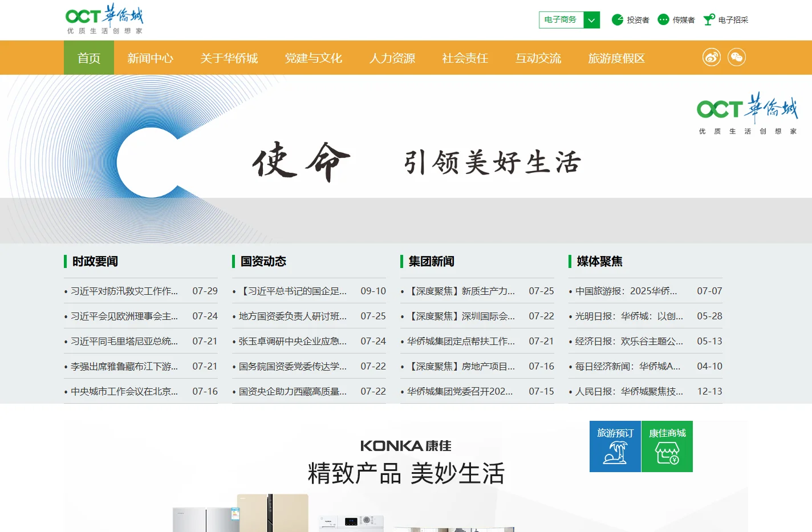812x532 pixels.
Task: Open news 华侨城集团定点帮扶工作...
Action: coord(461,341)
